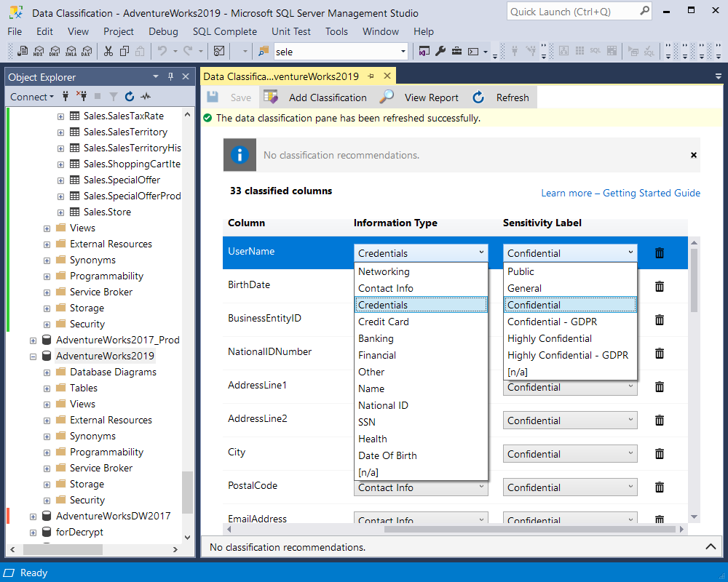Expand Tables folder under AdventureWorks2019

click(x=47, y=388)
